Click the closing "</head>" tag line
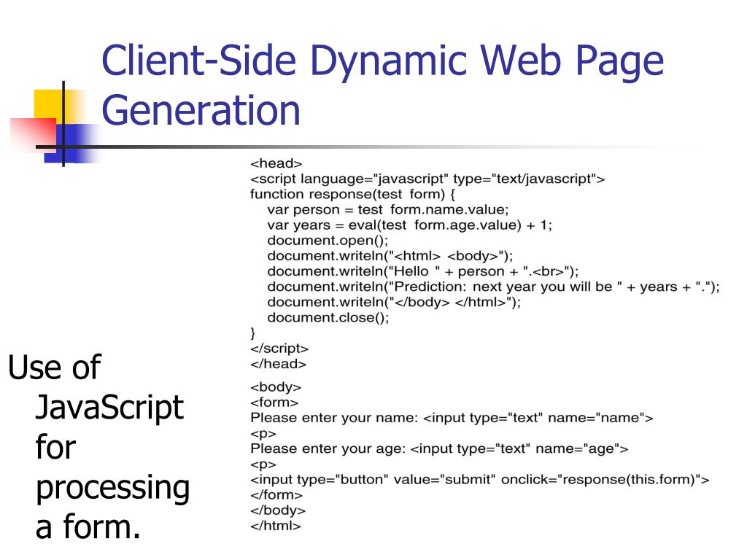The width and height of the screenshot is (747, 560). pyautogui.click(x=278, y=364)
